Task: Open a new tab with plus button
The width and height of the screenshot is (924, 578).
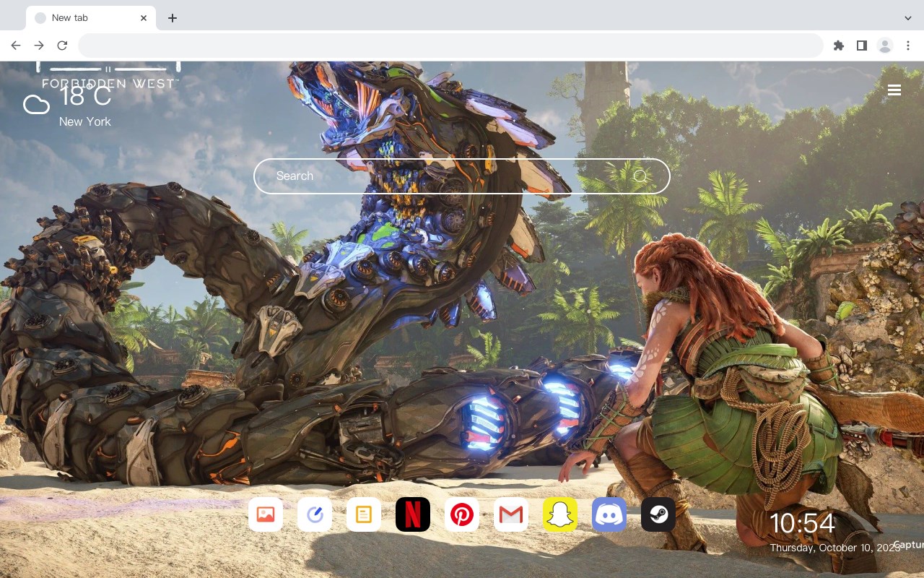Action: tap(172, 18)
